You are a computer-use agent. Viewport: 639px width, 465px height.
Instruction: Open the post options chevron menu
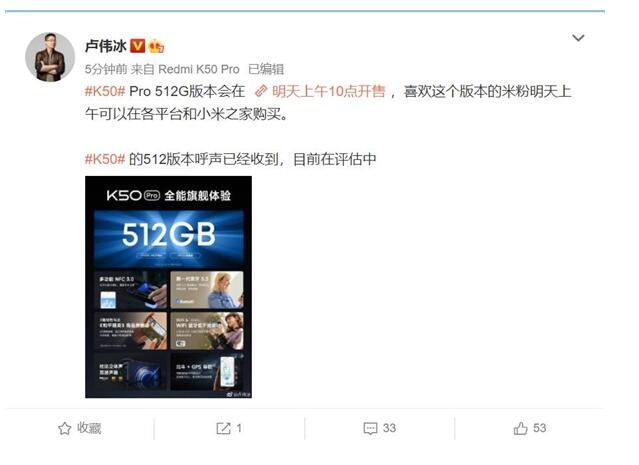pos(578,38)
